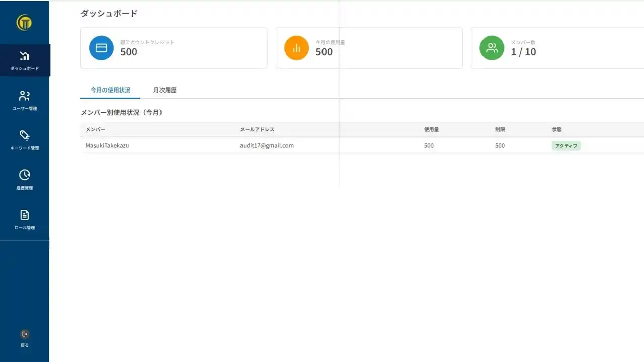644x362 pixels.
Task: Click メンバー別使用状況（今月） heading
Action: coord(121,112)
